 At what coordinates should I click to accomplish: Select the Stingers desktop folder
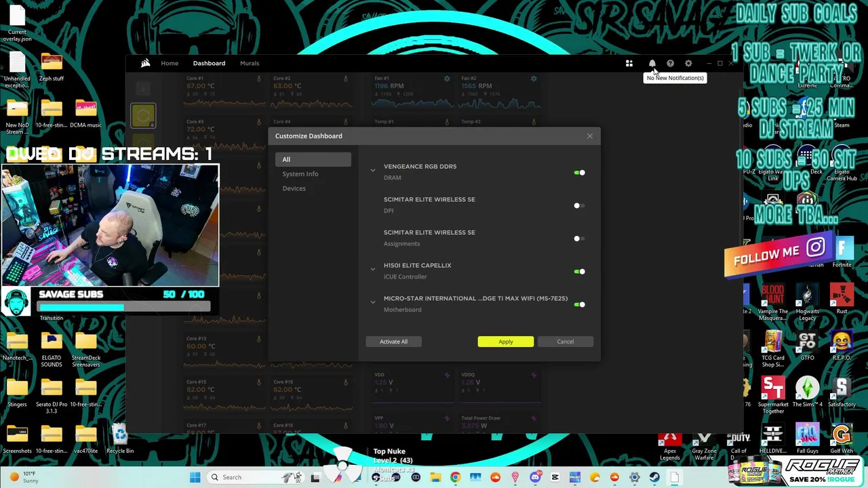click(17, 393)
